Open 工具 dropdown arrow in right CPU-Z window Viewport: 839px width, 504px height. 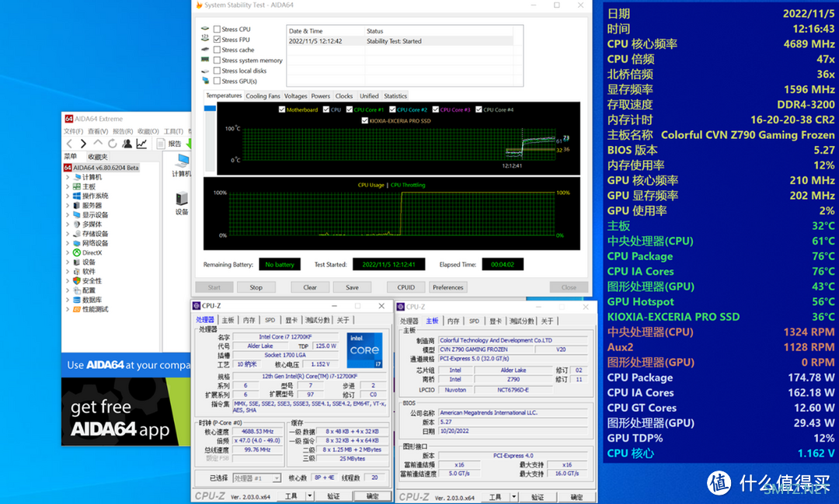point(513,497)
